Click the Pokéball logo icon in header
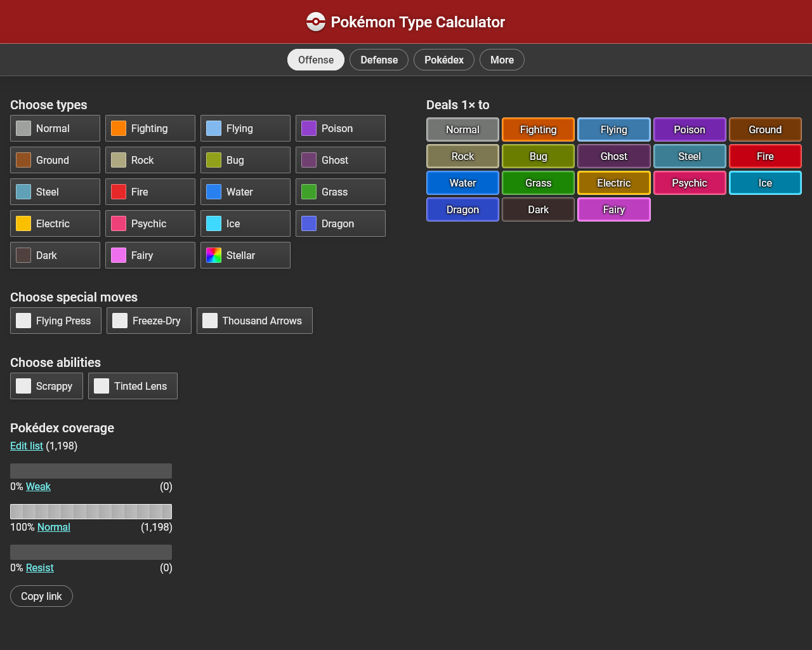812x650 pixels. tap(316, 22)
